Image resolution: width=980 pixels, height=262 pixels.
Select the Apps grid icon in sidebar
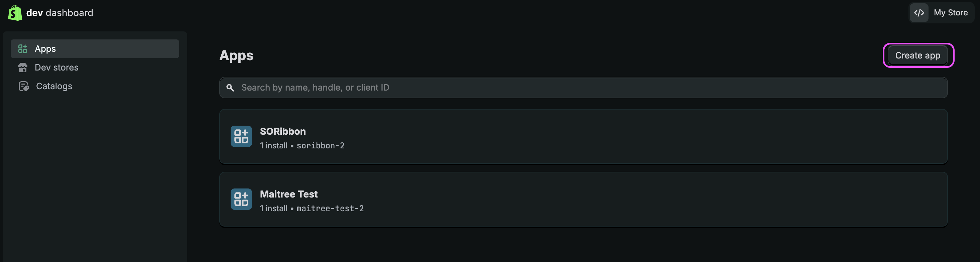(22, 48)
